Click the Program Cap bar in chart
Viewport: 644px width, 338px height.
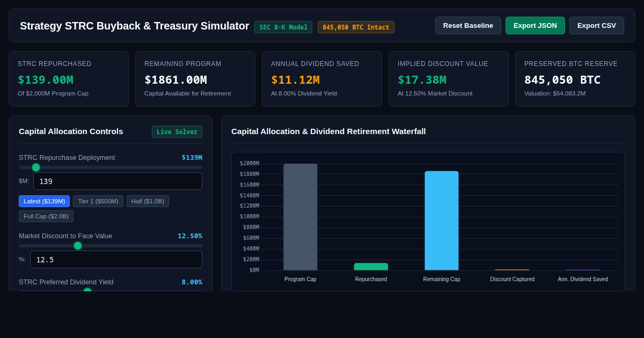pyautogui.click(x=301, y=217)
